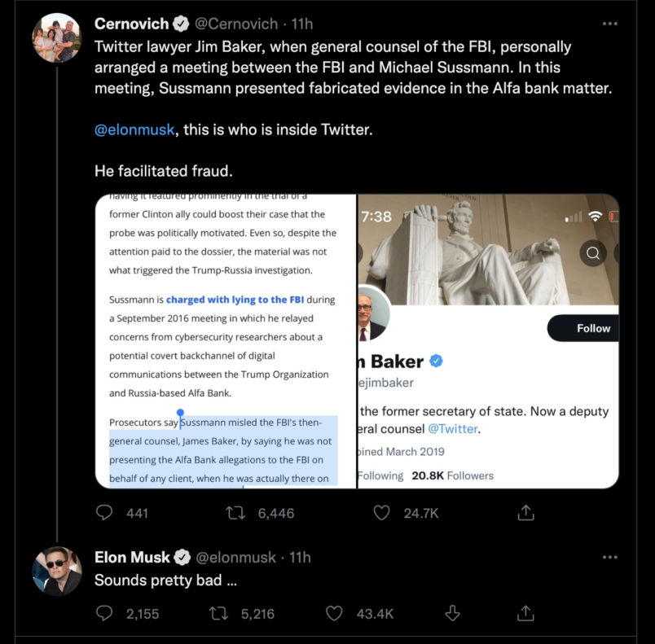Like the Cernovich tweet

tap(381, 513)
